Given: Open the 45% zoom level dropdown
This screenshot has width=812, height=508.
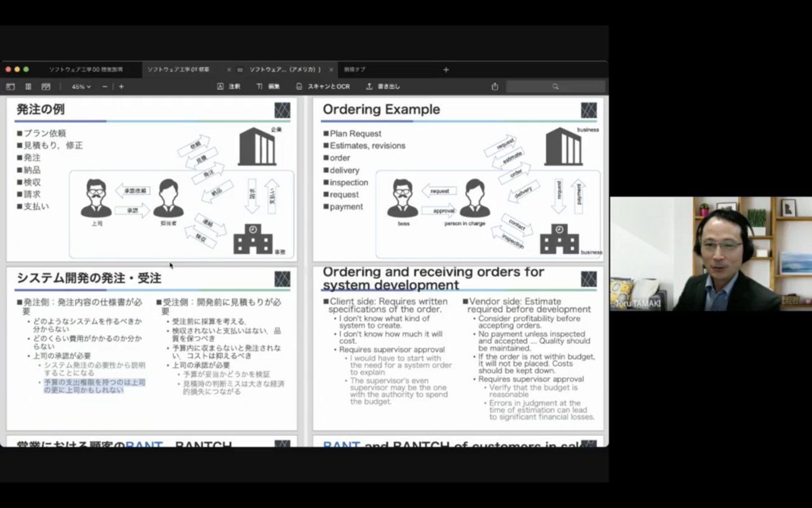Looking at the screenshot, I should (81, 86).
